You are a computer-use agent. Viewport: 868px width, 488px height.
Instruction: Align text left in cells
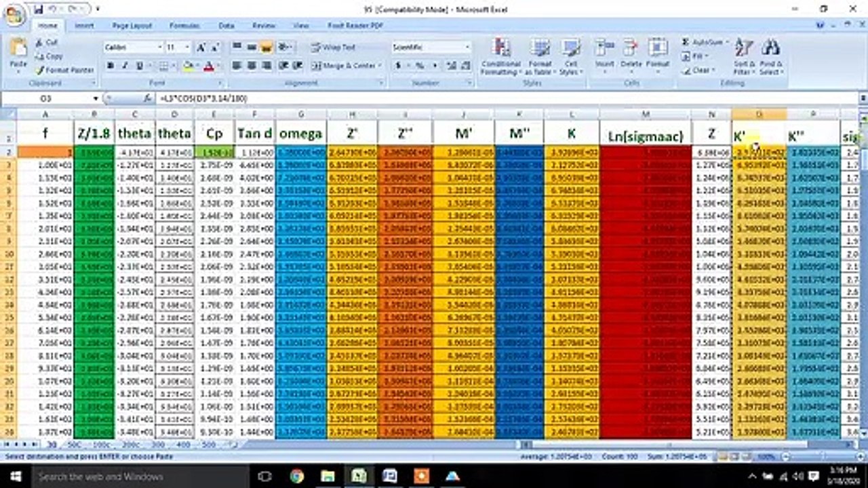pos(237,66)
